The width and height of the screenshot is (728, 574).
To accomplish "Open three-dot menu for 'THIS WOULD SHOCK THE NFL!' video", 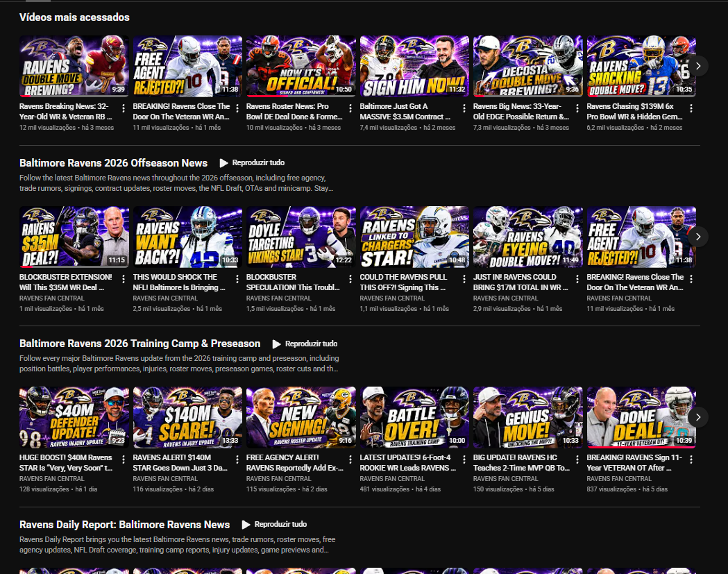I will (237, 278).
